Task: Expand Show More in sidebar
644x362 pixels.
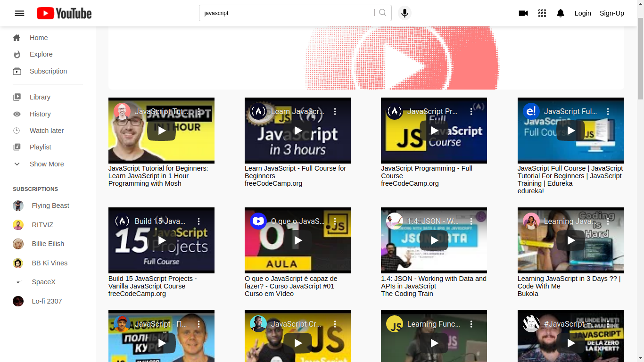Action: coord(47,164)
